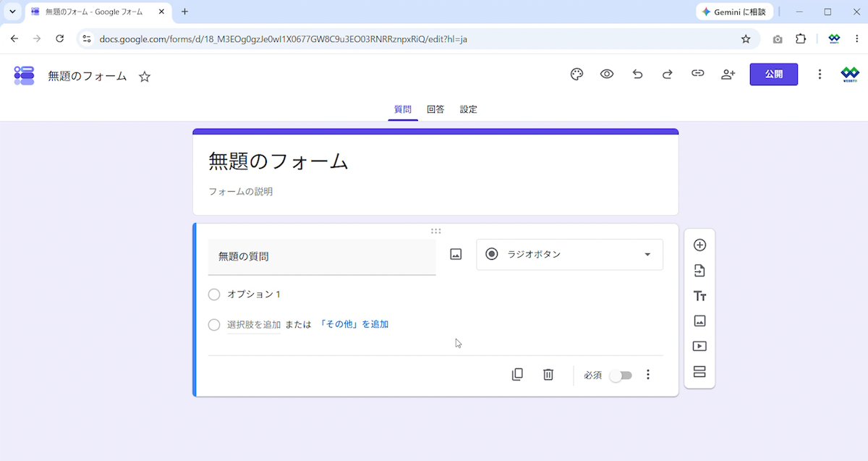Undo the last action with the undo arrow
The height and width of the screenshot is (461, 868).
click(637, 75)
